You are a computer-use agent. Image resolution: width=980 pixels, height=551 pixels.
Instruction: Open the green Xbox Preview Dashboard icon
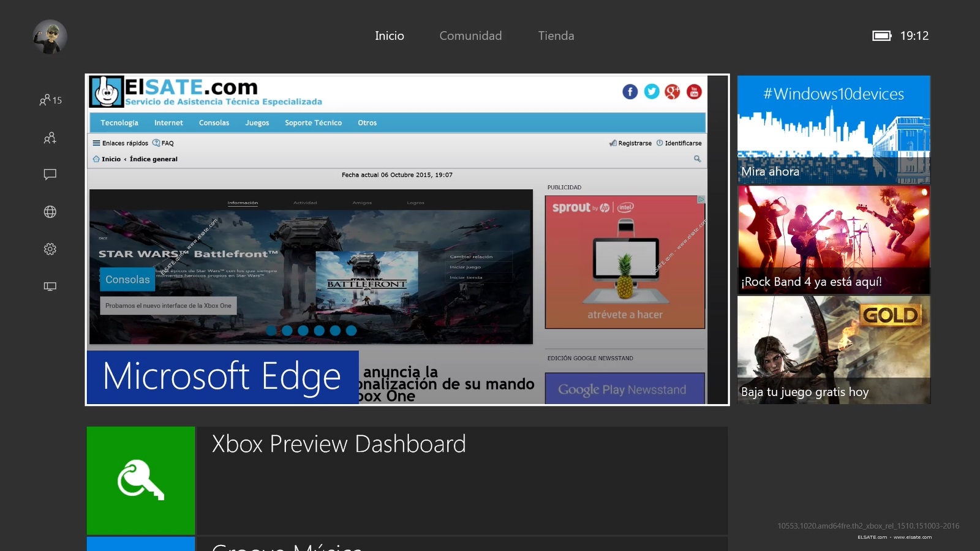(x=141, y=481)
